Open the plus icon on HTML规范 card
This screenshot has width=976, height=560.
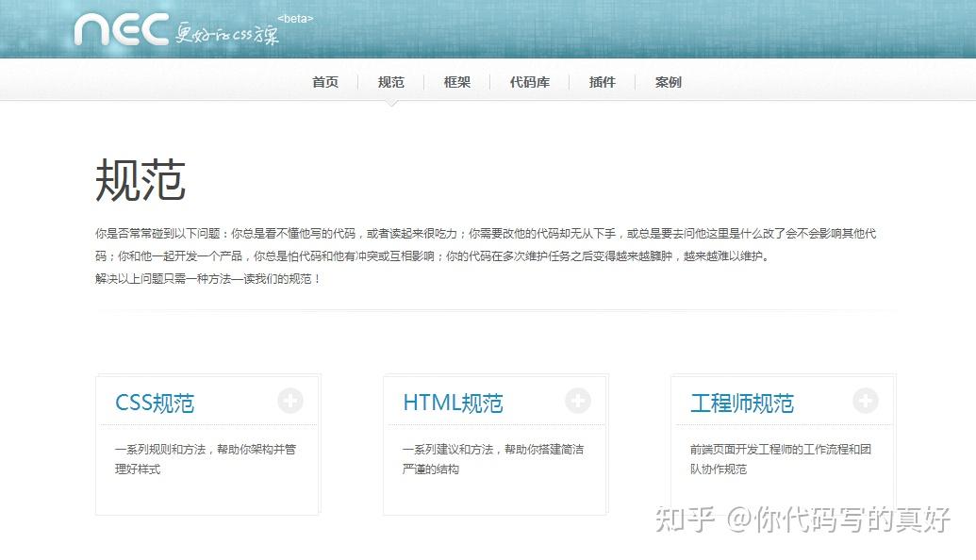click(x=578, y=401)
